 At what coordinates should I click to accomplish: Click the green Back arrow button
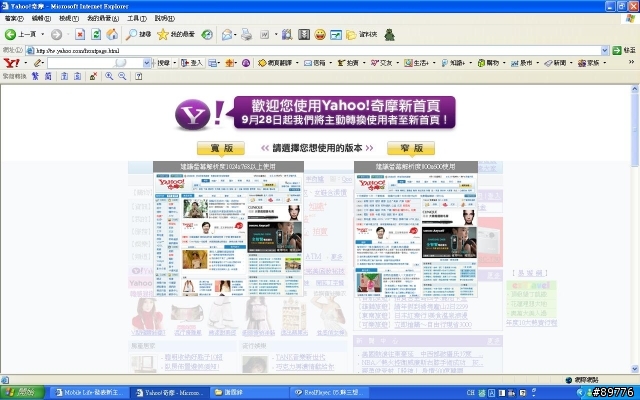[10, 35]
